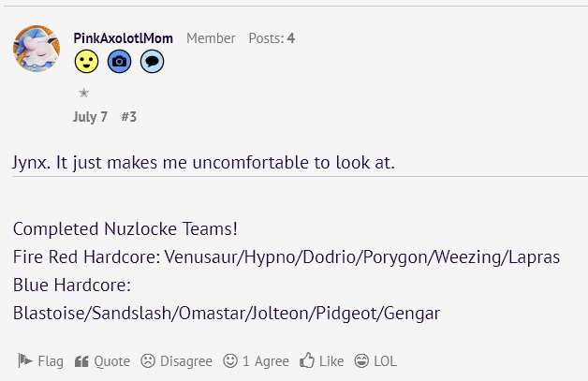This screenshot has height=381, width=588.
Task: Quote PinkAxolotlMom's post
Action: pyautogui.click(x=102, y=360)
